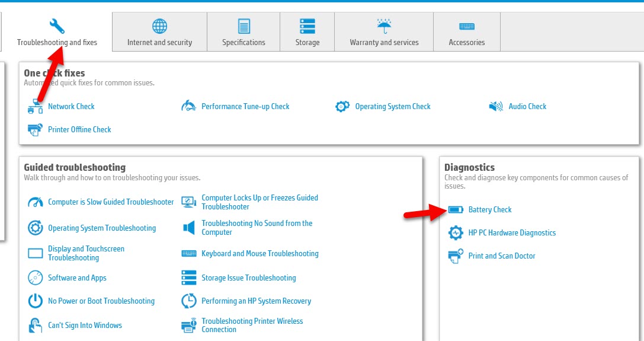Open the Specifications tab
The image size is (644, 341).
(243, 33)
